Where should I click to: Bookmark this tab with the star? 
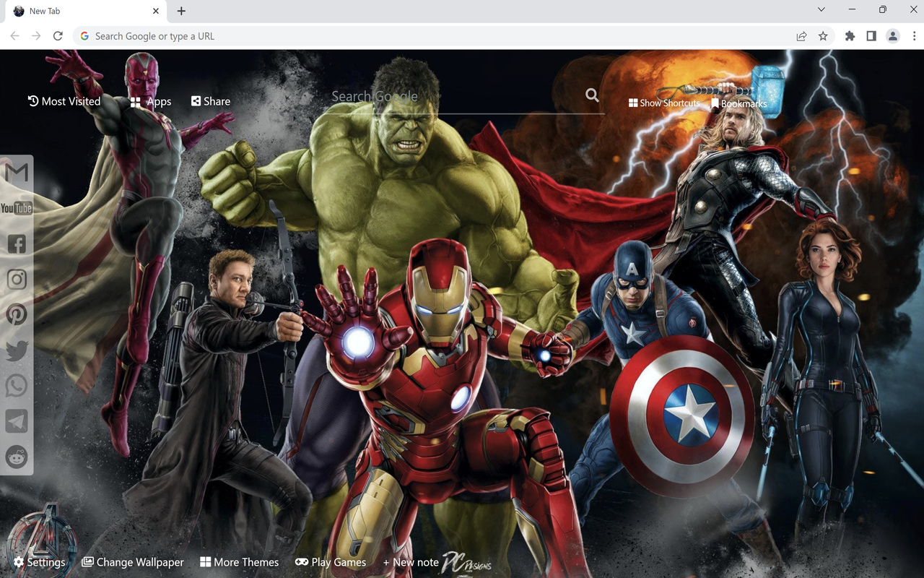[x=823, y=36]
